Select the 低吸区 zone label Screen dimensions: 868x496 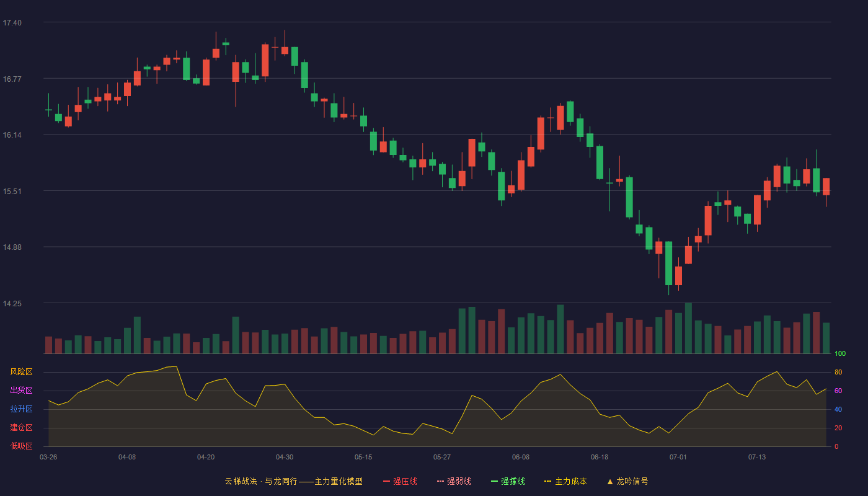(21, 446)
